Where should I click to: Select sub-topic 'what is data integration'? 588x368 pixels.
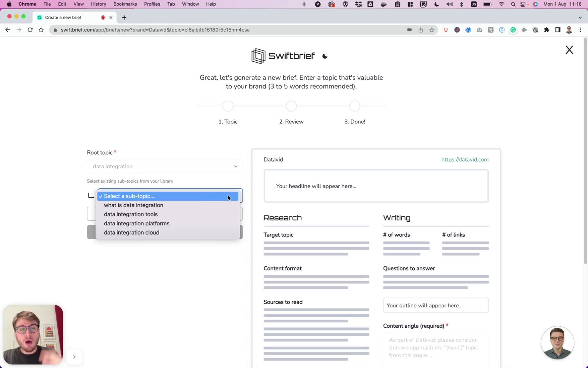coord(133,205)
